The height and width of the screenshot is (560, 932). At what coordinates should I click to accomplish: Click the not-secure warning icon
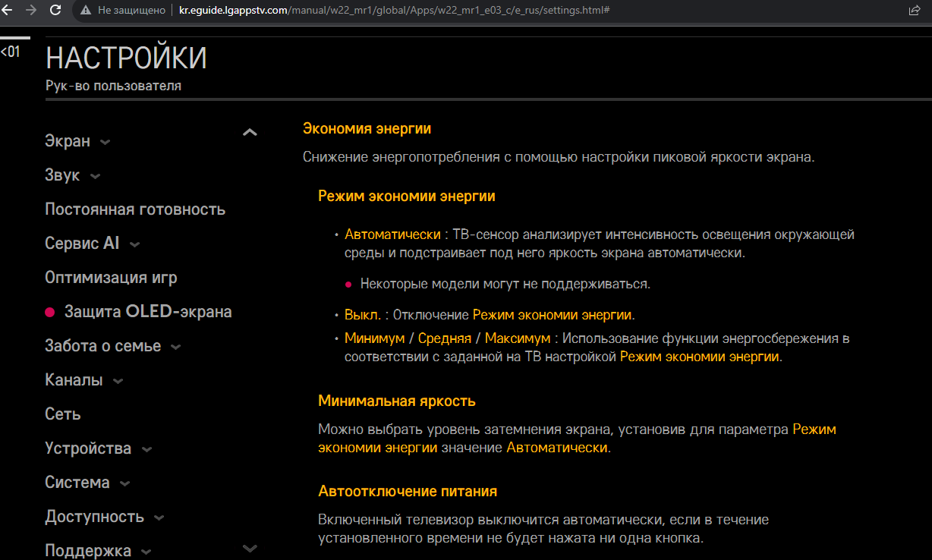(x=85, y=11)
